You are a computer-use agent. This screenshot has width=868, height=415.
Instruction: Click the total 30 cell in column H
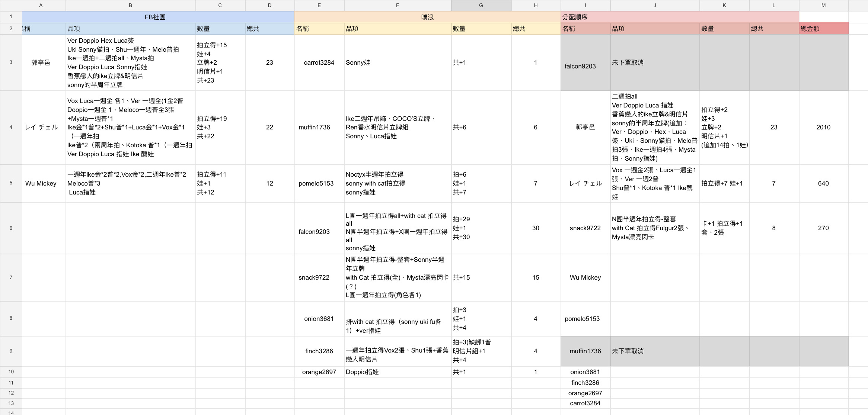click(536, 228)
